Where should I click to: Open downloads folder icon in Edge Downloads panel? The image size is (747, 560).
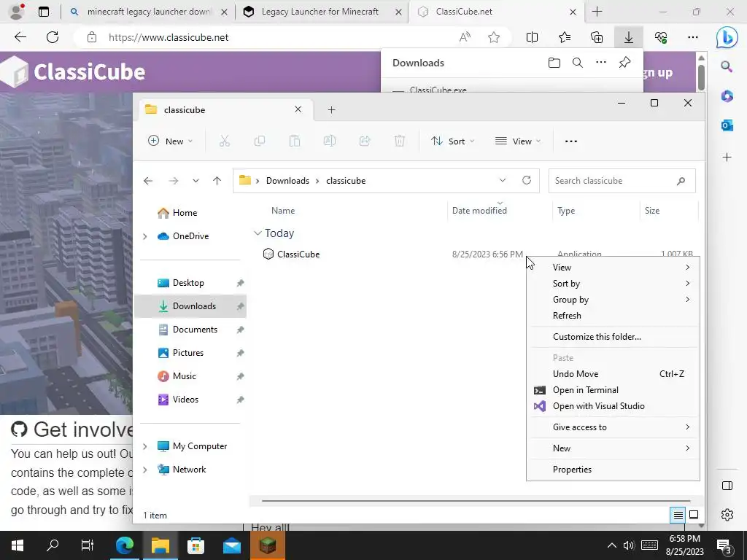point(554,63)
